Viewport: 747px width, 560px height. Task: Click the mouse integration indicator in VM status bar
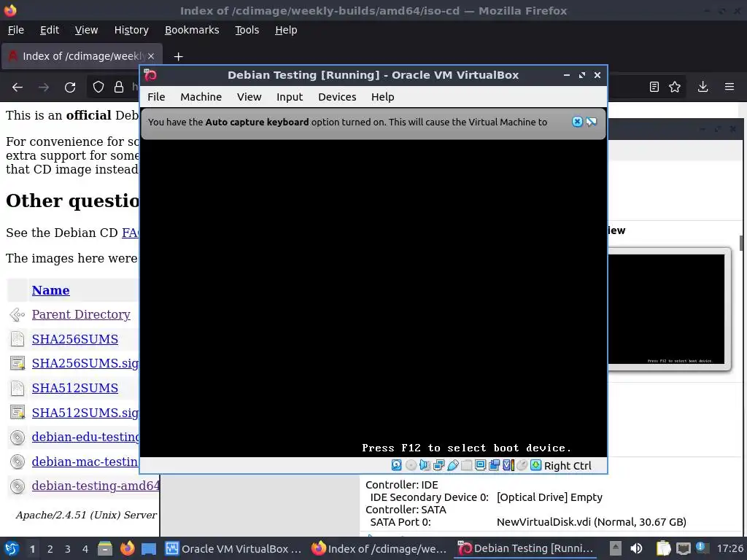(x=522, y=465)
